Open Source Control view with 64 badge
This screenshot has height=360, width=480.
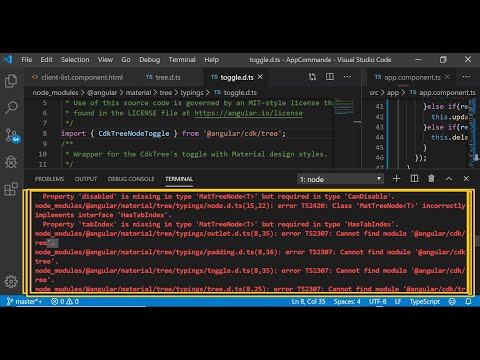12,135
